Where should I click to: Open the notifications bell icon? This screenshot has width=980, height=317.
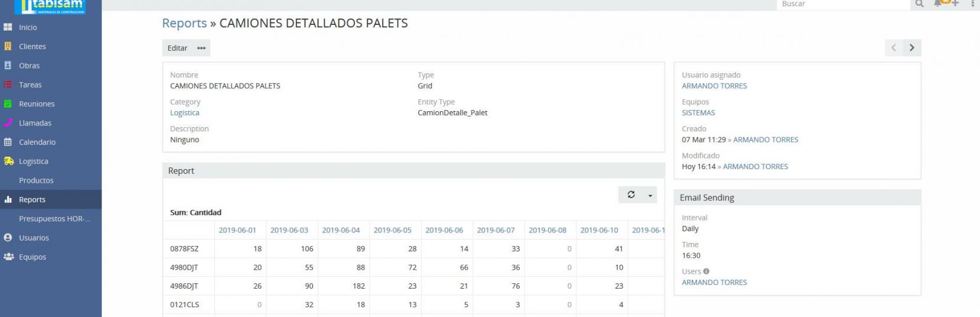939,4
